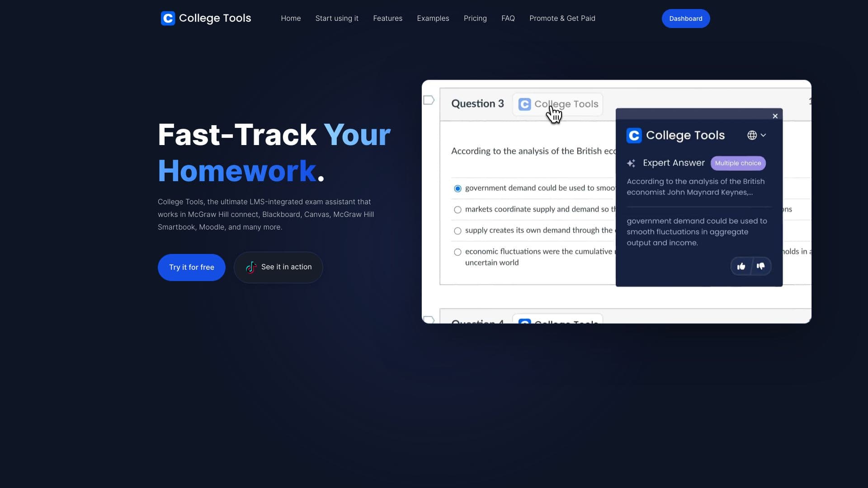Click the Dashboard button
This screenshot has width=868, height=488.
[x=686, y=19]
